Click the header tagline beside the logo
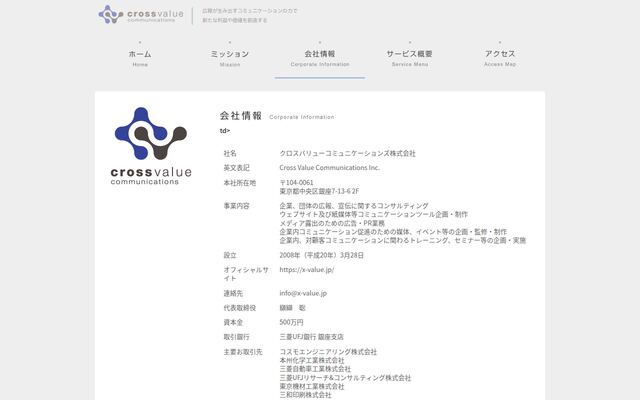Viewport: 640px width, 400px height. [250, 15]
